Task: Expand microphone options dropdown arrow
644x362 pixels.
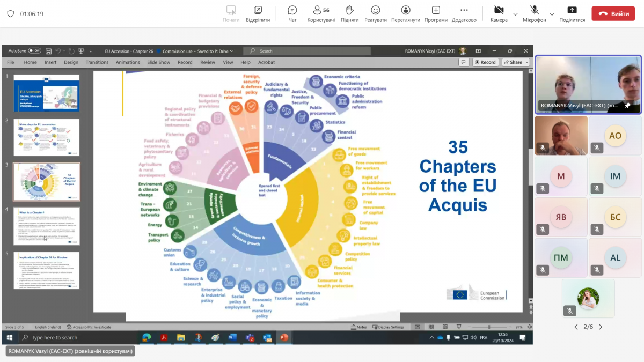Action: click(x=552, y=14)
